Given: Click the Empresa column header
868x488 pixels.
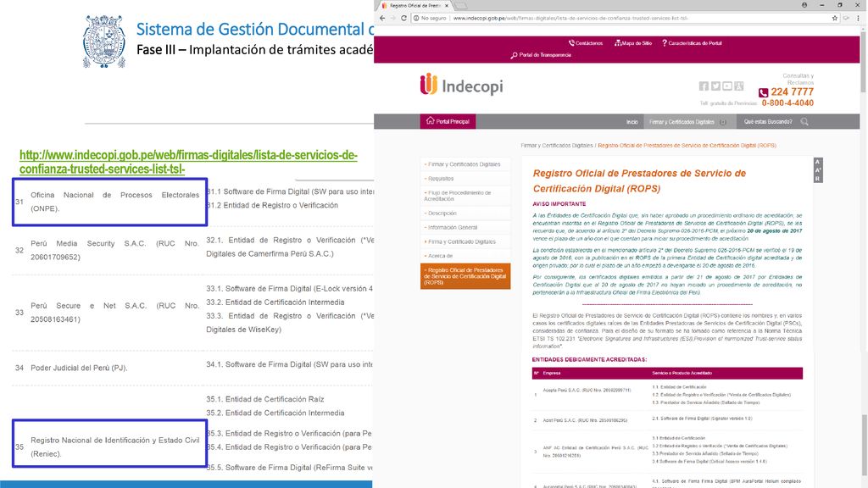Looking at the screenshot, I should click(x=552, y=373).
